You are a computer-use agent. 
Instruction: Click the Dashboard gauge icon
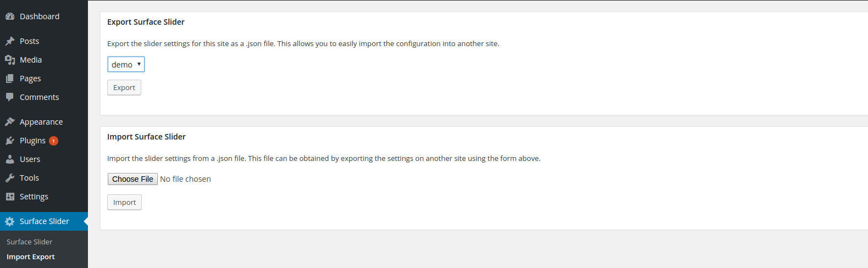(x=10, y=16)
